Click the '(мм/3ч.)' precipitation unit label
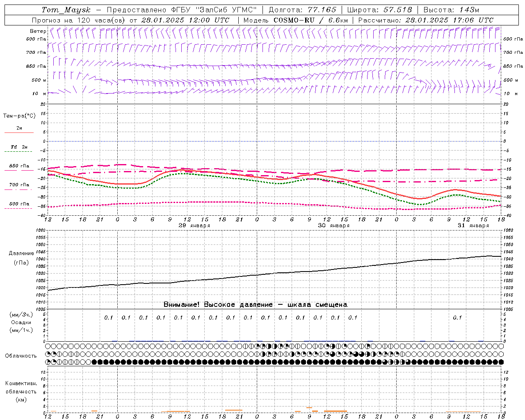Image resolution: width=525 pixels, height=420 pixels. click(21, 315)
